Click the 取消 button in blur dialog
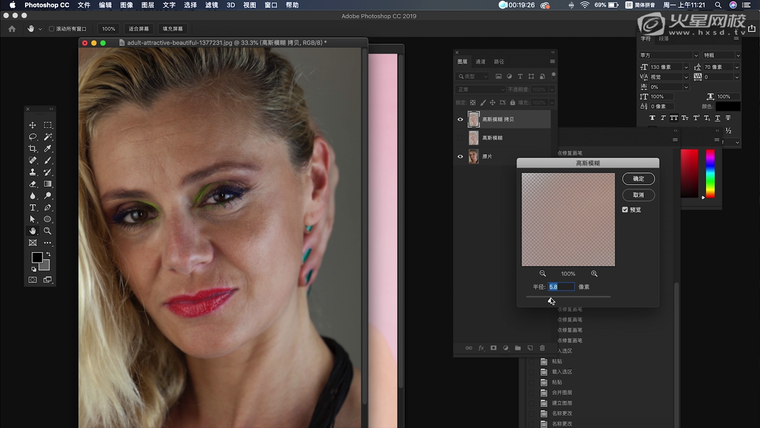The image size is (760, 428). [x=638, y=194]
